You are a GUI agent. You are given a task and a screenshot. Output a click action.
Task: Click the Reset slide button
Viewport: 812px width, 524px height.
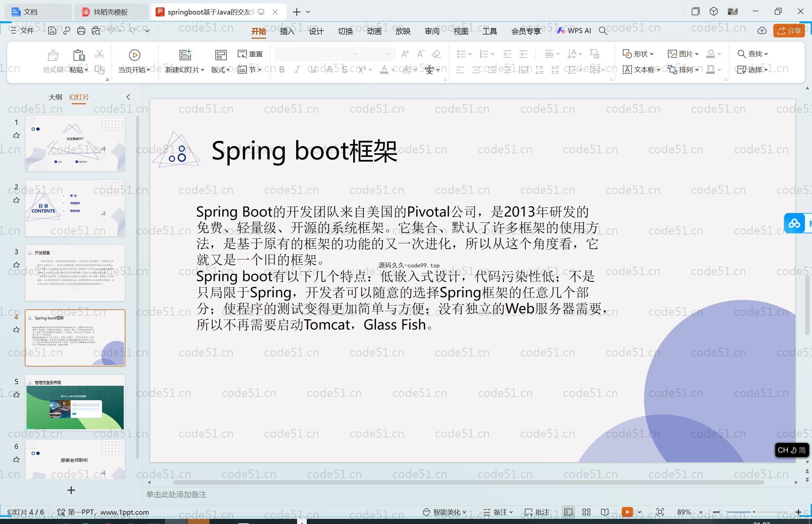click(250, 54)
